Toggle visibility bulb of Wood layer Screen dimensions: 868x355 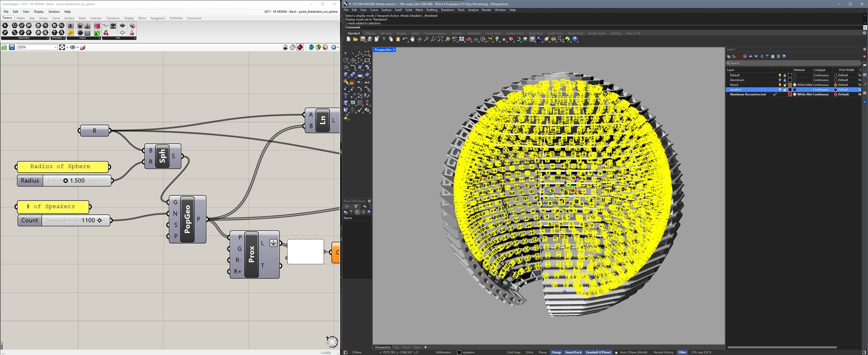pyautogui.click(x=780, y=85)
